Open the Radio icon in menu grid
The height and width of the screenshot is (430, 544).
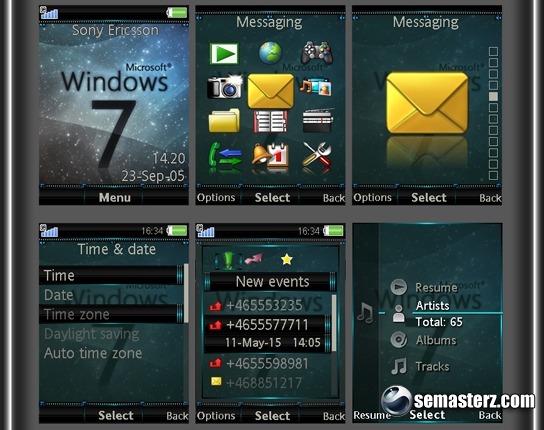318,120
